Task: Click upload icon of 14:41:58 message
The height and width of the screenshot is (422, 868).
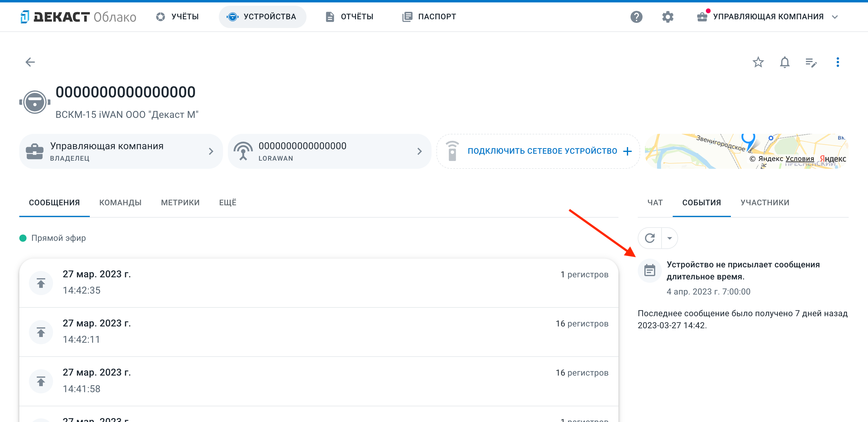Action: coord(41,381)
